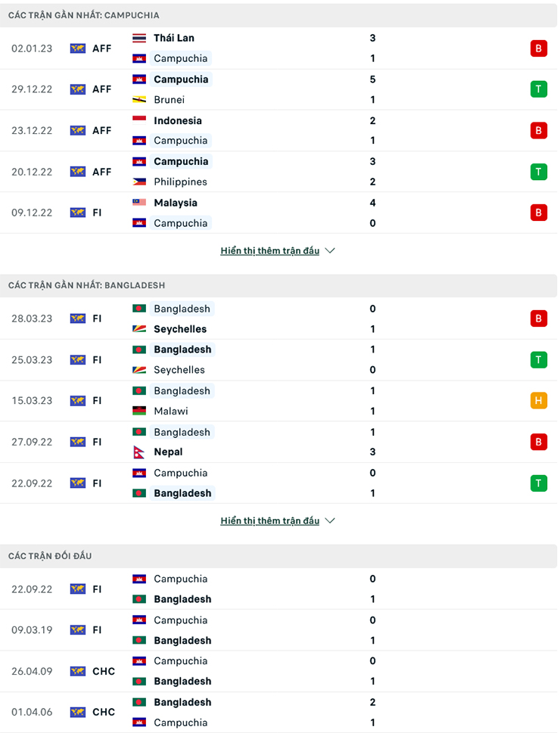Viewport: 560px width, 733px height.
Task: Open the Bangladesh vs Seychelles match row
Action: pyautogui.click(x=280, y=318)
